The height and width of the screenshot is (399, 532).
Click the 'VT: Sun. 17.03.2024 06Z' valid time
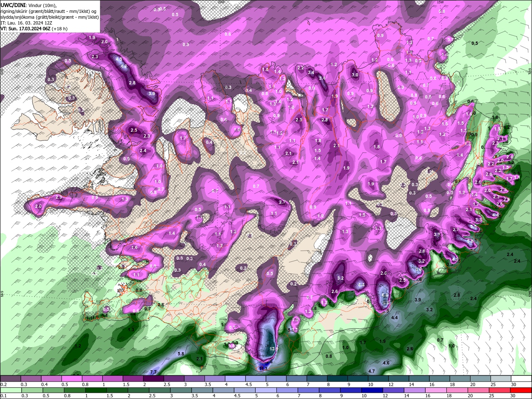[25, 29]
